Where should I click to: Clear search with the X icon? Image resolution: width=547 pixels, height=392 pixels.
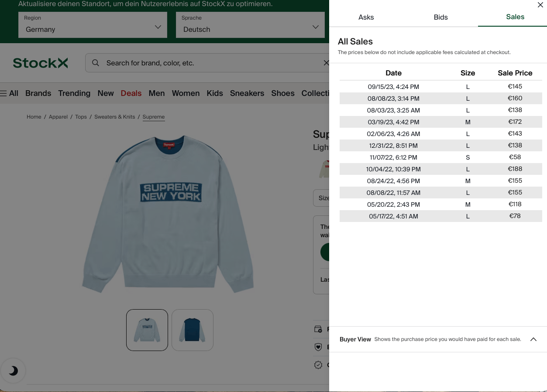326,63
